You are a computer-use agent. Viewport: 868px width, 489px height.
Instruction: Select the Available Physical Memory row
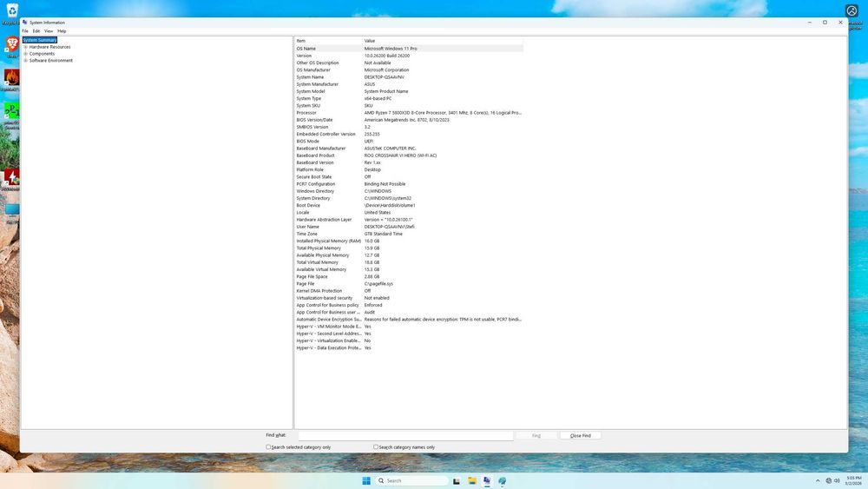click(x=409, y=255)
